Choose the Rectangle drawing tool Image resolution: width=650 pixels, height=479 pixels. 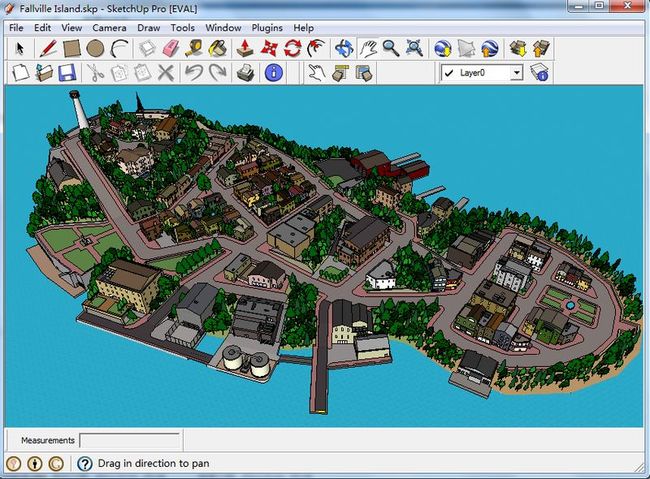point(71,49)
